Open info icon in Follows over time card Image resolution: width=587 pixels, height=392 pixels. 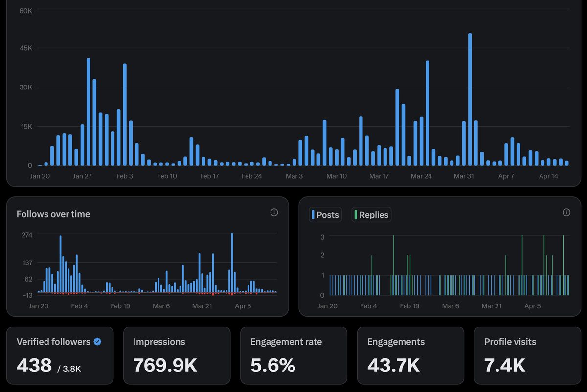[x=274, y=212]
